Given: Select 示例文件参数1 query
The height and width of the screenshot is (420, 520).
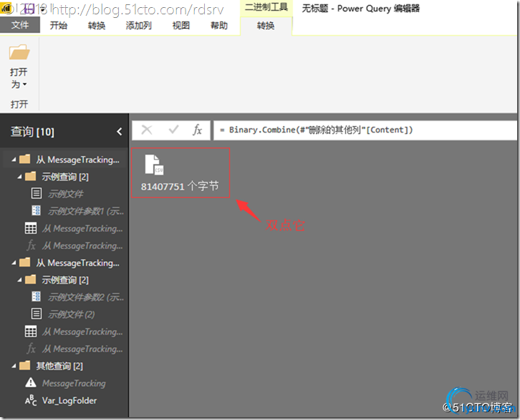Looking at the screenshot, I should [86, 211].
